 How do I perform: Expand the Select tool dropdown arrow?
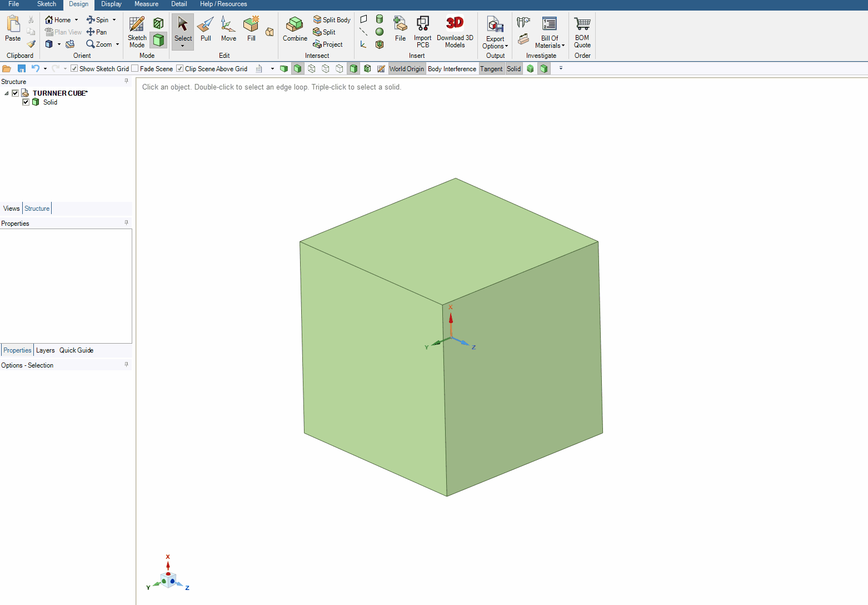(183, 46)
